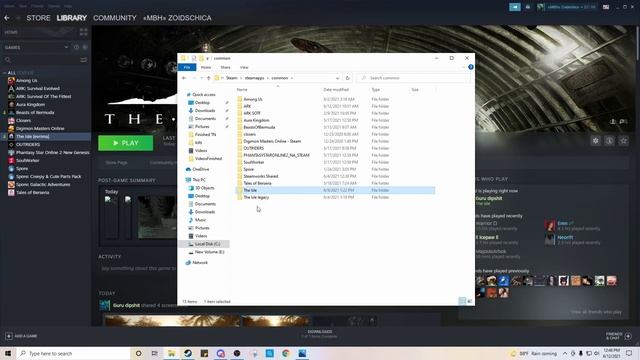Refresh the common folder in Explorer
Image resolution: width=640 pixels, height=360 pixels.
347,78
